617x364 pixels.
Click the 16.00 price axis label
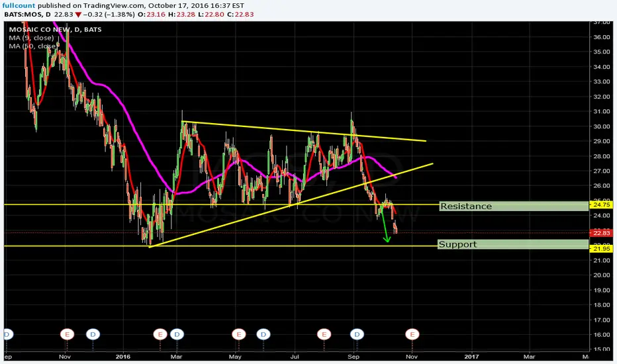pos(601,334)
